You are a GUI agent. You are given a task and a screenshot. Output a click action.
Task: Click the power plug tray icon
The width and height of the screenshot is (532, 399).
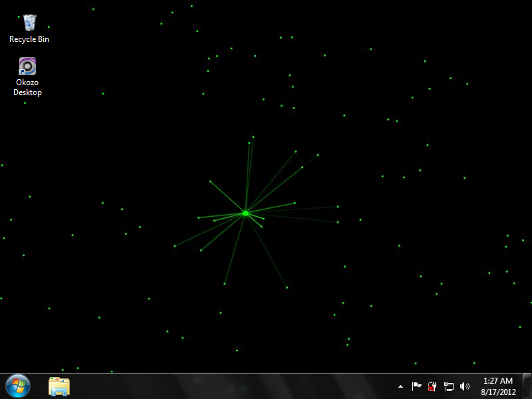(432, 386)
